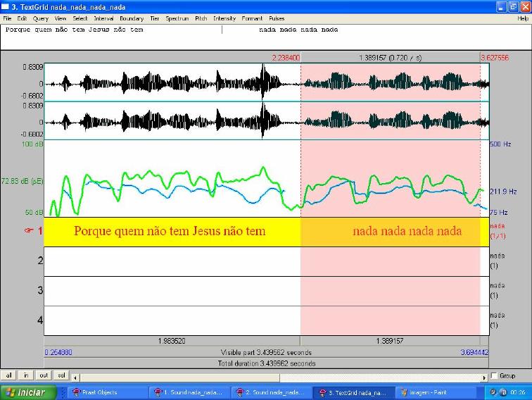
Task: Open the Boundary menu
Action: click(132, 19)
